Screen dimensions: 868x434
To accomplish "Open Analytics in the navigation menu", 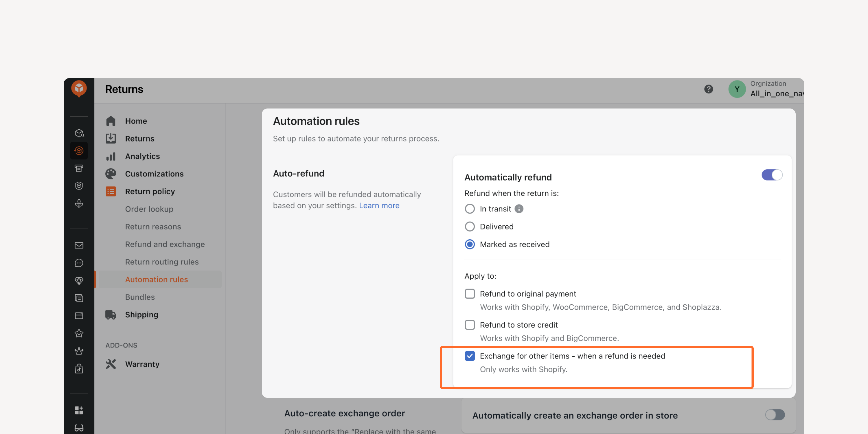I will 142,156.
